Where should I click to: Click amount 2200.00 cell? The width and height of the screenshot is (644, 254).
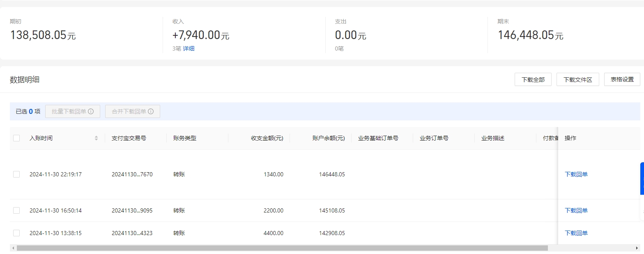(274, 210)
